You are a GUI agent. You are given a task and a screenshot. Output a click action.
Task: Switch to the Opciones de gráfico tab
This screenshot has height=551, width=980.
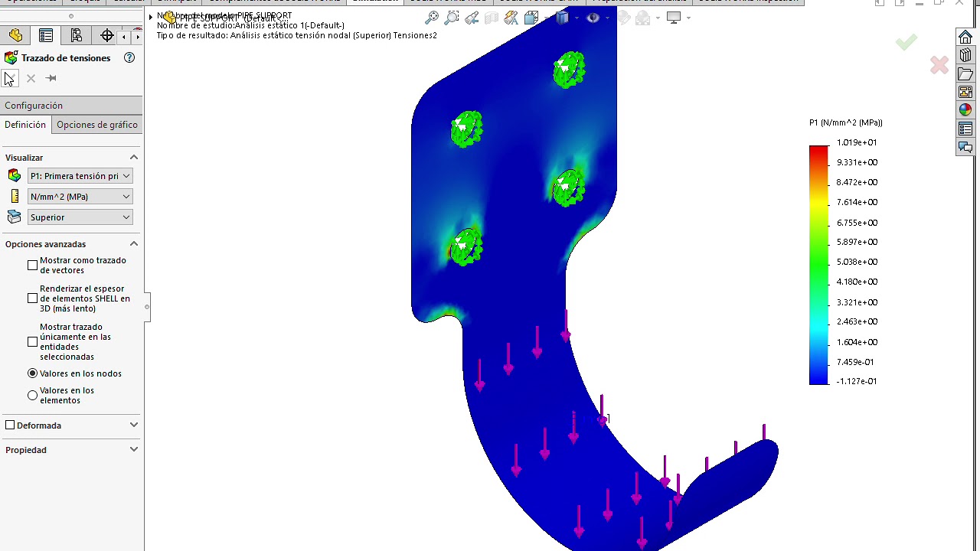[x=97, y=125]
